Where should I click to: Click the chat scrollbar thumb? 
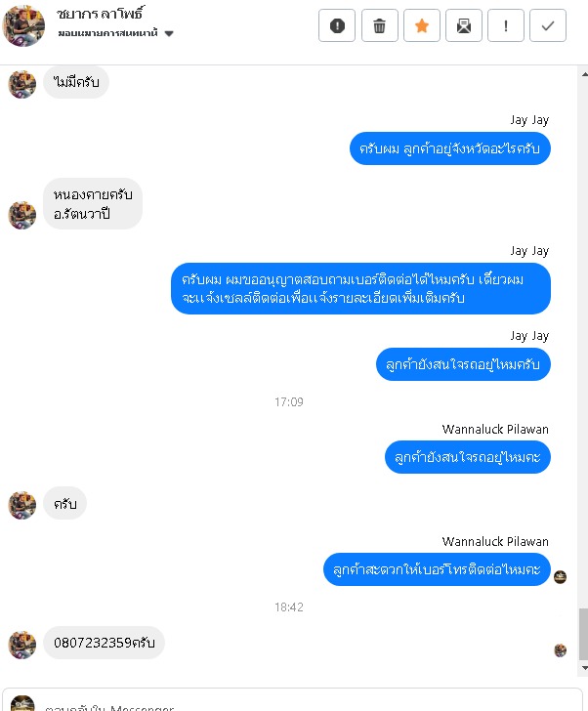[x=583, y=635]
